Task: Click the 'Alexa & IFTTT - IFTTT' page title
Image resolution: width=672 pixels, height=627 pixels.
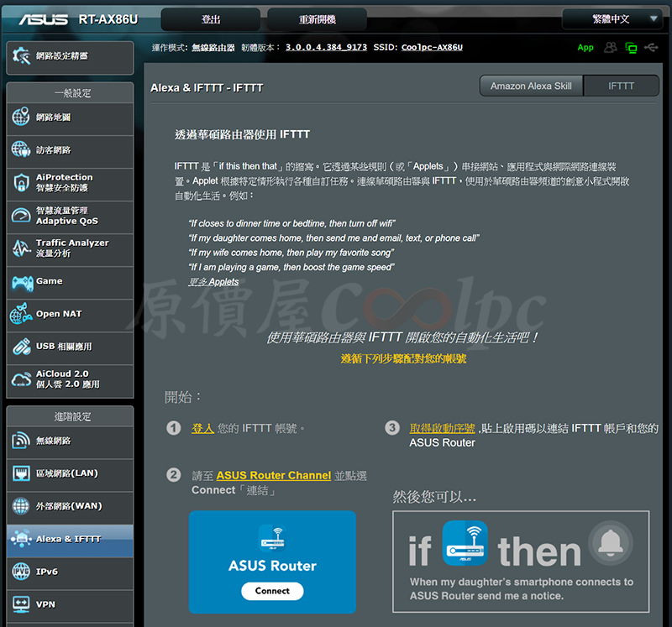Action: [207, 88]
